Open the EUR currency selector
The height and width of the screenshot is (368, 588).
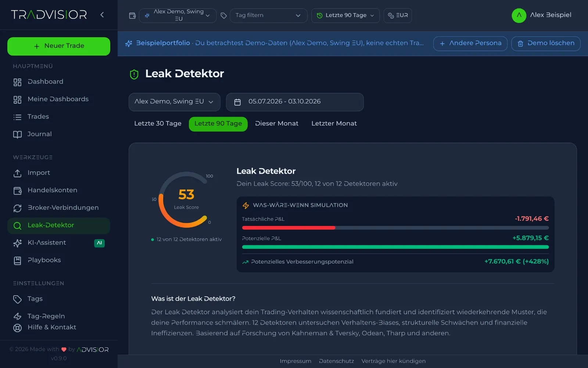(x=398, y=15)
